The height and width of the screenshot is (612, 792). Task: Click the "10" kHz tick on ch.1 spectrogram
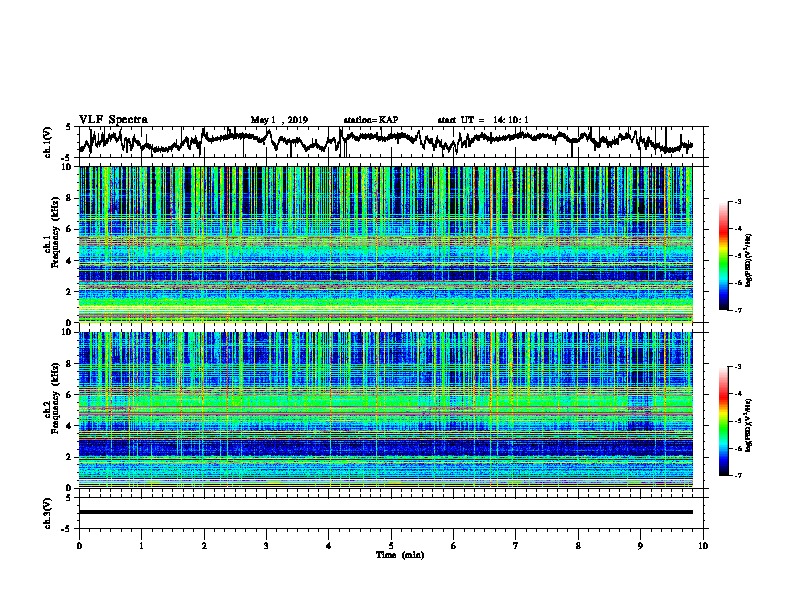click(x=68, y=167)
